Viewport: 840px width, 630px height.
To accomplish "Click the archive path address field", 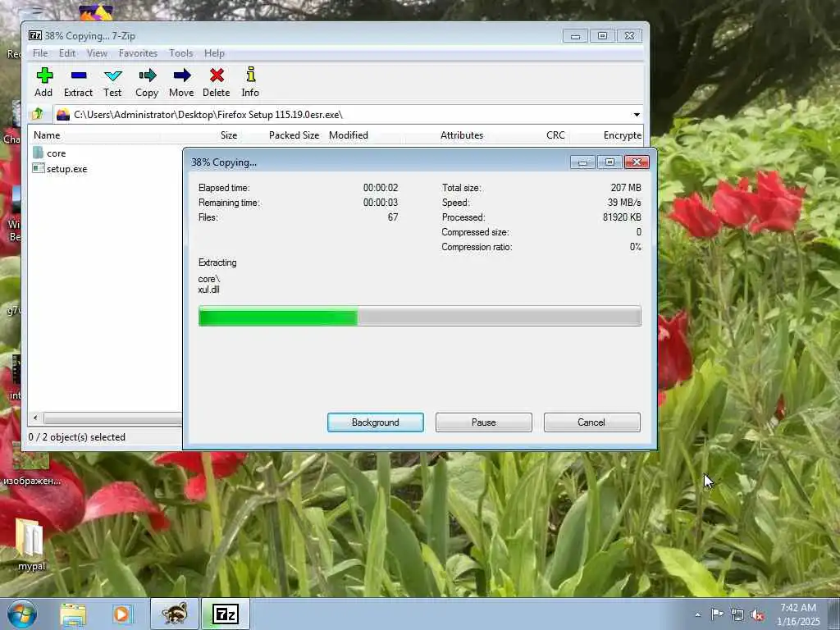I will 343,115.
